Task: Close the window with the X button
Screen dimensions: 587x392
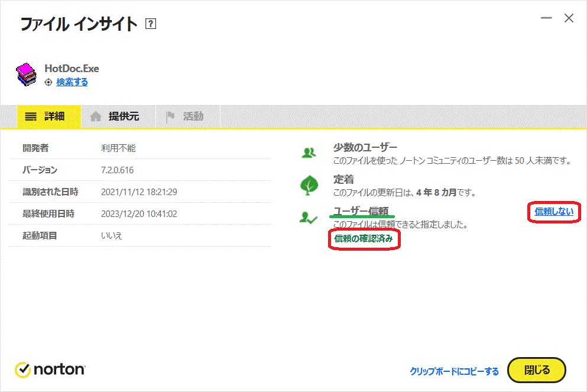Action: 569,18
